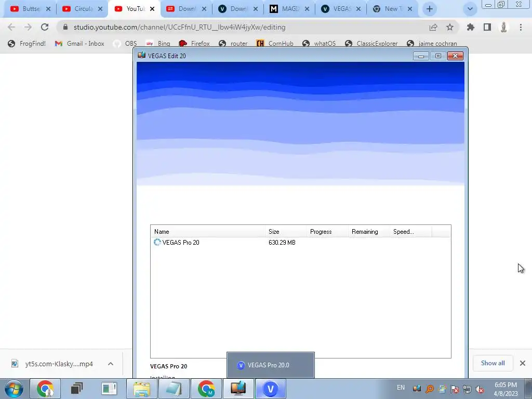Open the Bing bookmark

click(x=158, y=44)
